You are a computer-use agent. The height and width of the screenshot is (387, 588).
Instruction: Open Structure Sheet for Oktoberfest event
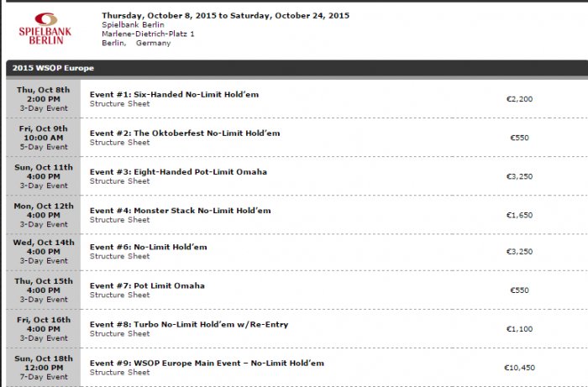click(119, 143)
